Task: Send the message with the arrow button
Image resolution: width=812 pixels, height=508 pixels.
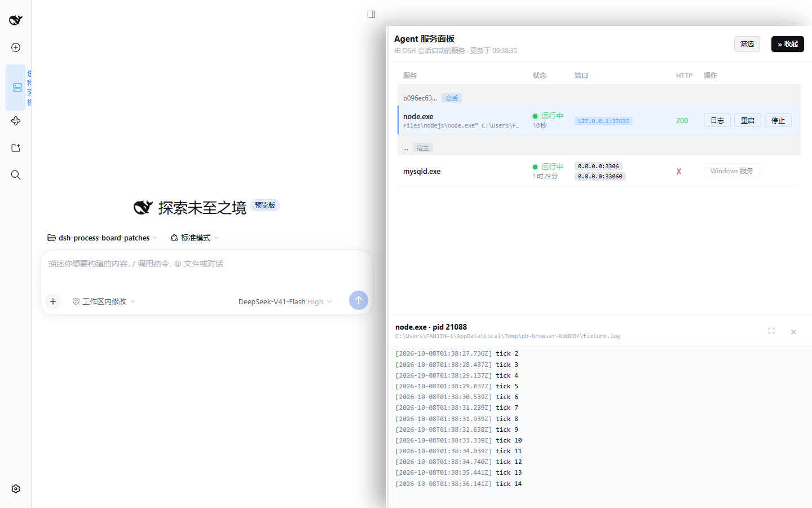Action: coord(359,300)
